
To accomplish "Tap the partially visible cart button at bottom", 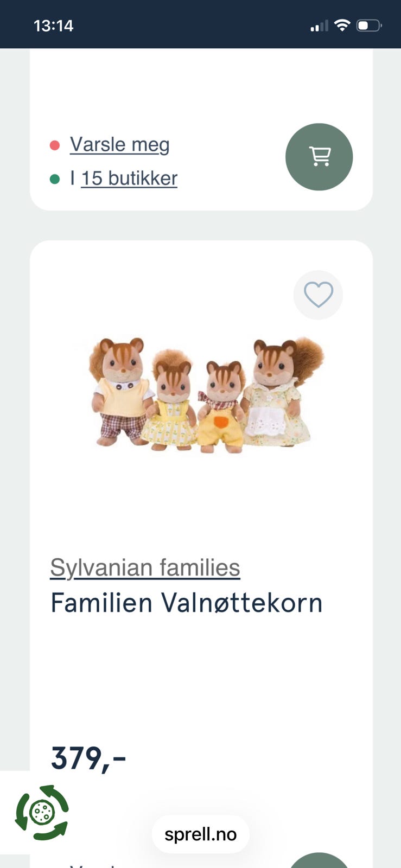I will [319, 861].
